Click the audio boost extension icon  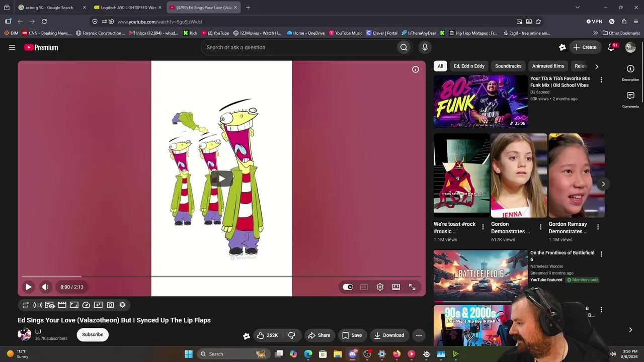tap(38, 305)
